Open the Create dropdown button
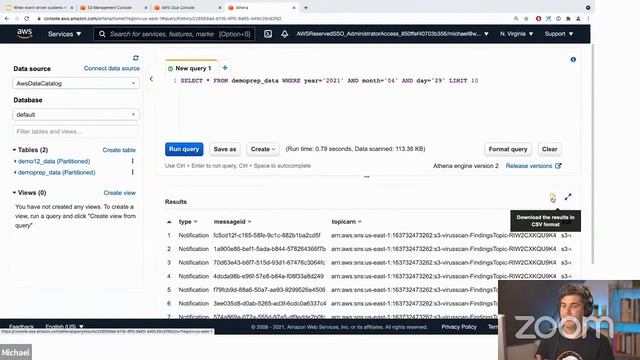This screenshot has width=640, height=360. pyautogui.click(x=263, y=149)
